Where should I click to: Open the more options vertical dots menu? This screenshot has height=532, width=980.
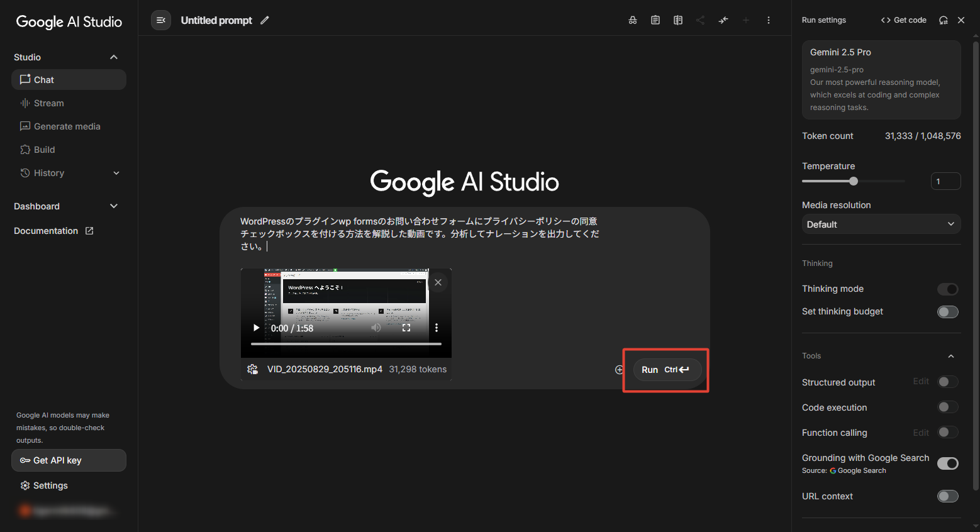769,20
